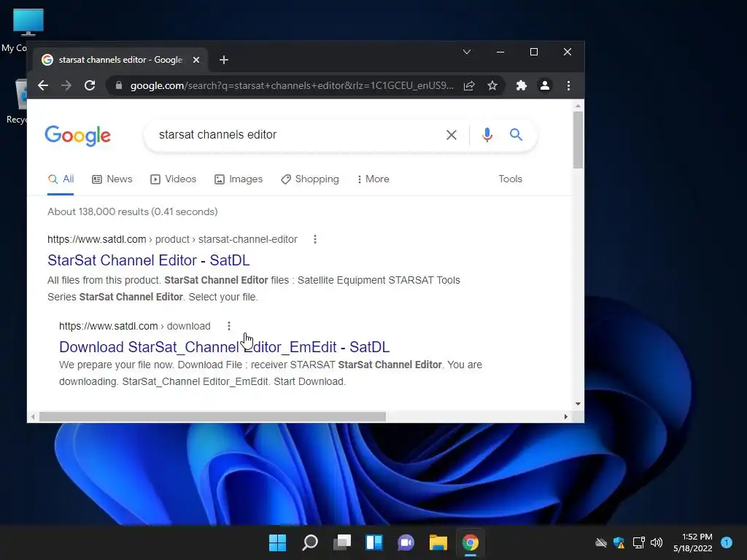This screenshot has height=560, width=747.
Task: Click the address bar URL
Action: pos(292,86)
